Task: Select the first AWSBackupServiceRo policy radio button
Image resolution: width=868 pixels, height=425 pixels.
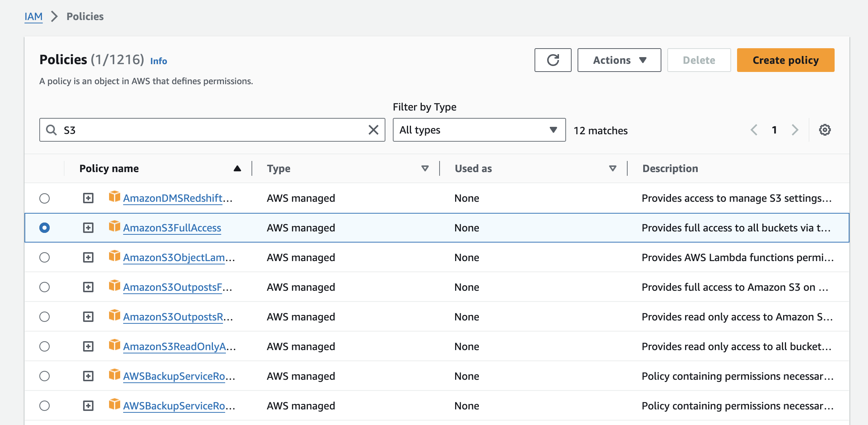Action: pyautogui.click(x=45, y=376)
